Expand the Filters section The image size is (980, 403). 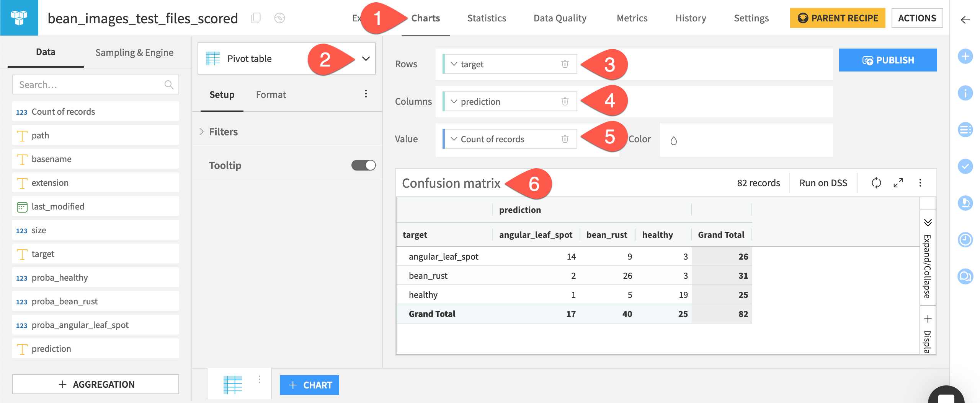(219, 132)
